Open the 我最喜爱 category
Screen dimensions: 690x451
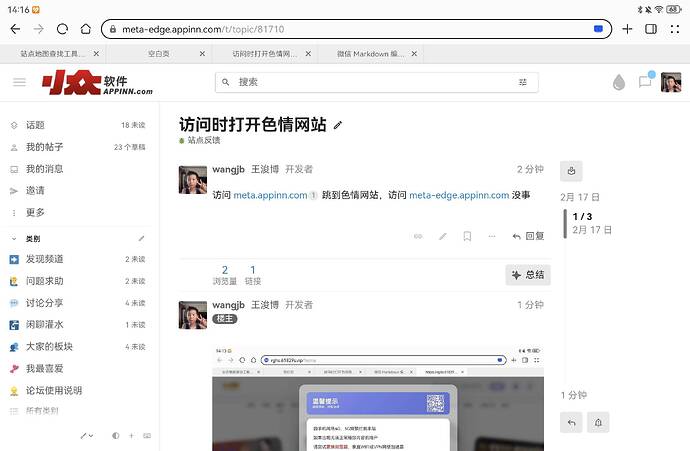click(x=77, y=368)
